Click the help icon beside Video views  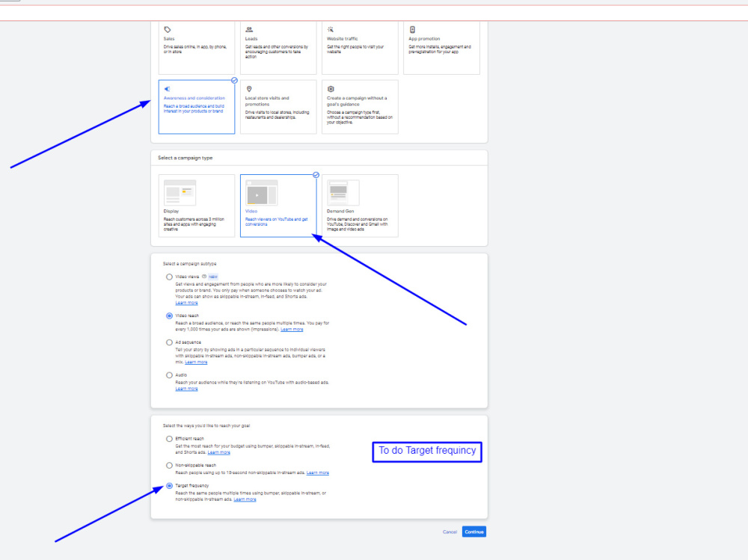coord(204,277)
